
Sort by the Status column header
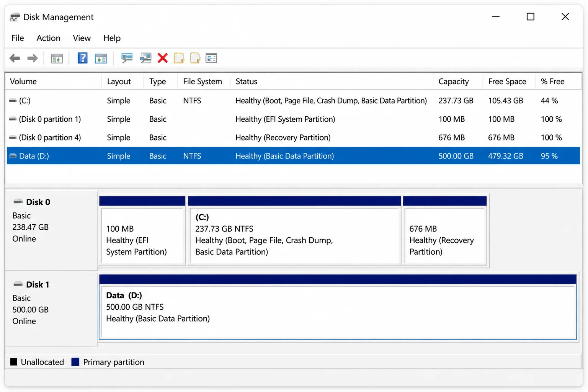[332, 82]
